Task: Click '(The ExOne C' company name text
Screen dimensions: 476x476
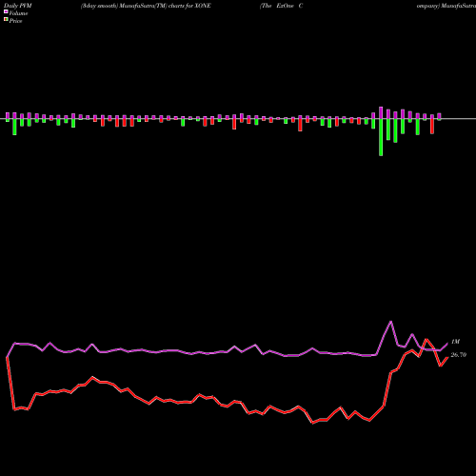Action: 282,6
